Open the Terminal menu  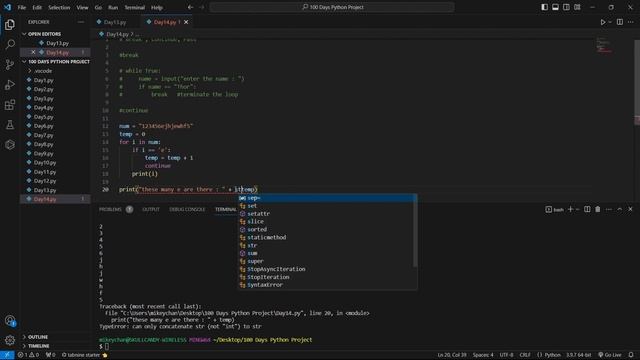[x=135, y=7]
